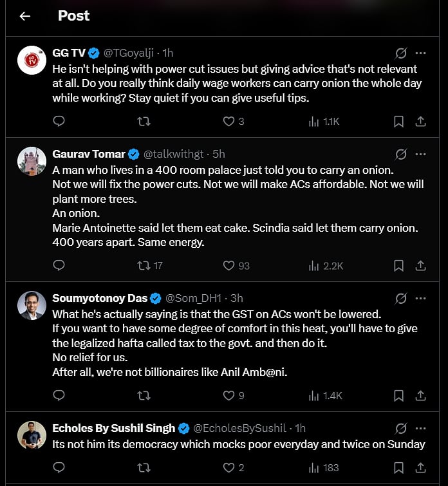
Task: Go back using the arrow icon
Action: (25, 16)
